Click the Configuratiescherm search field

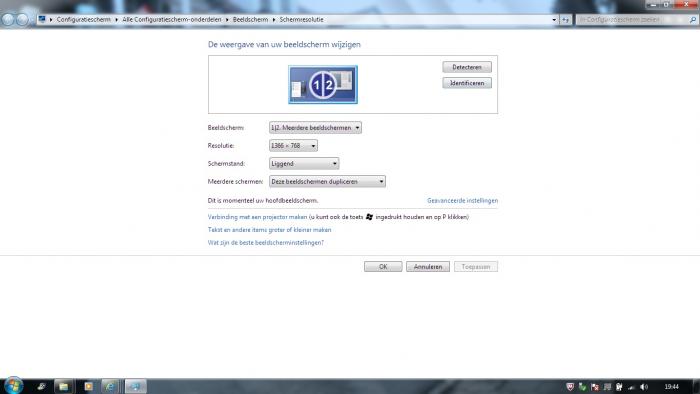point(632,20)
